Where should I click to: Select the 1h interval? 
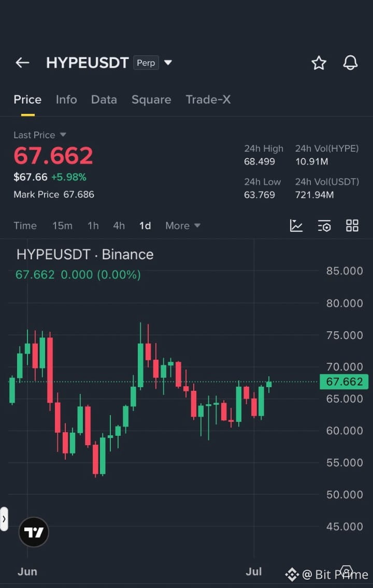[93, 226]
